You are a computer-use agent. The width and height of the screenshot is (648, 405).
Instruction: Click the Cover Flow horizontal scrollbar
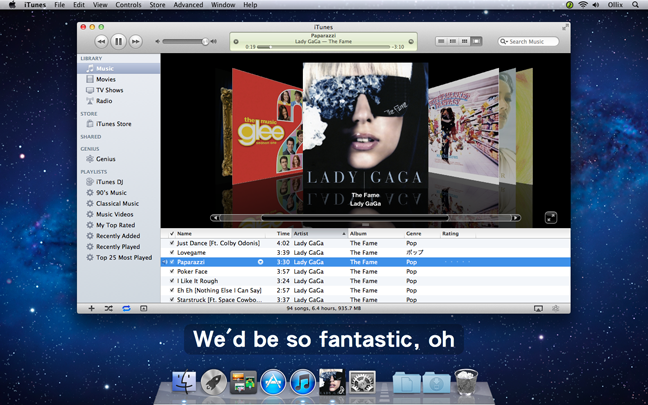tap(365, 218)
